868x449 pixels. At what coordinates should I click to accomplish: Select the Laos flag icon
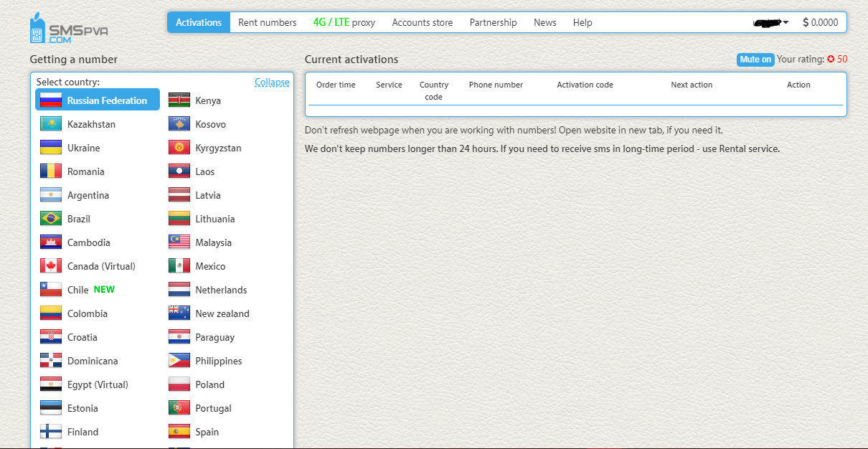pyautogui.click(x=179, y=171)
